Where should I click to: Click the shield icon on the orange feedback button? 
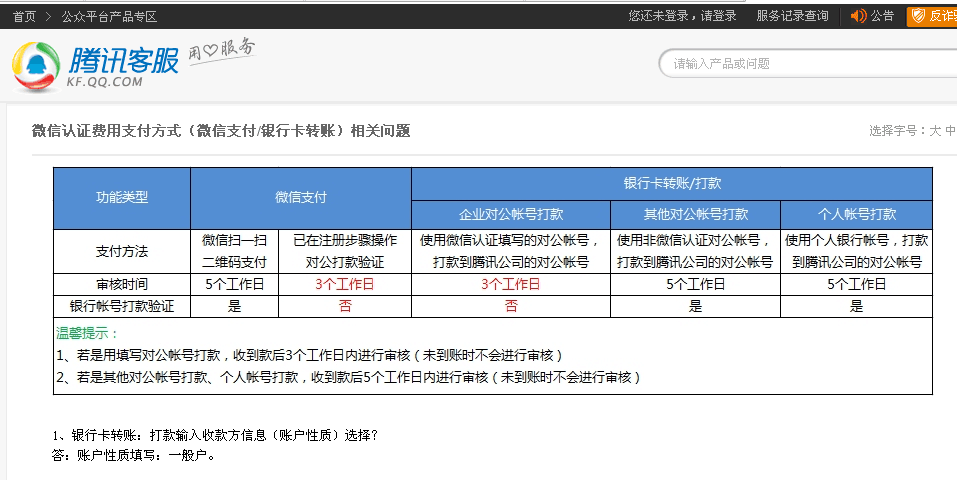click(917, 16)
